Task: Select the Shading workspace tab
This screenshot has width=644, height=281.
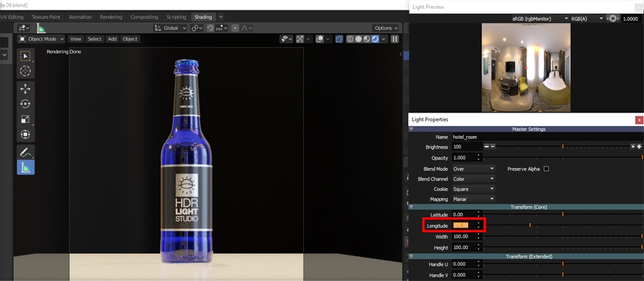Action: (203, 16)
